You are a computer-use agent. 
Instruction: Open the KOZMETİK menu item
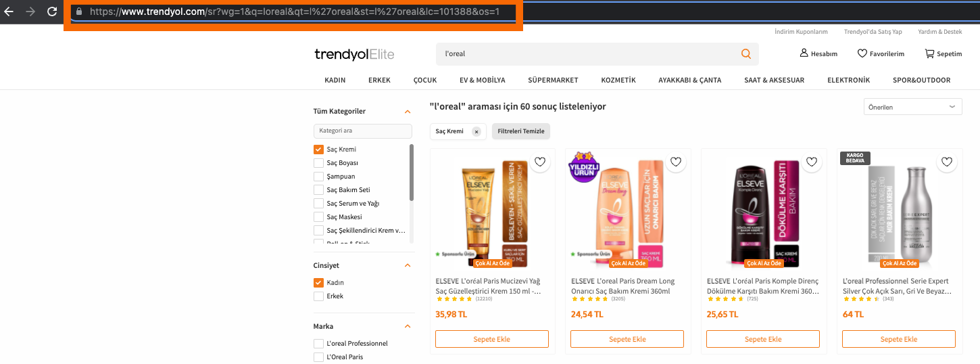click(x=618, y=80)
